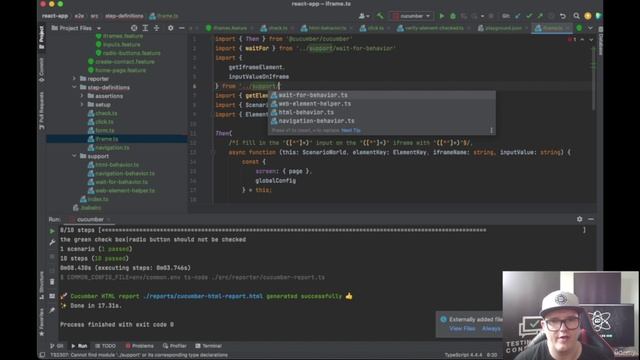Click the Debug bug icon in toolbar
The image size is (640, 360).
[453, 16]
